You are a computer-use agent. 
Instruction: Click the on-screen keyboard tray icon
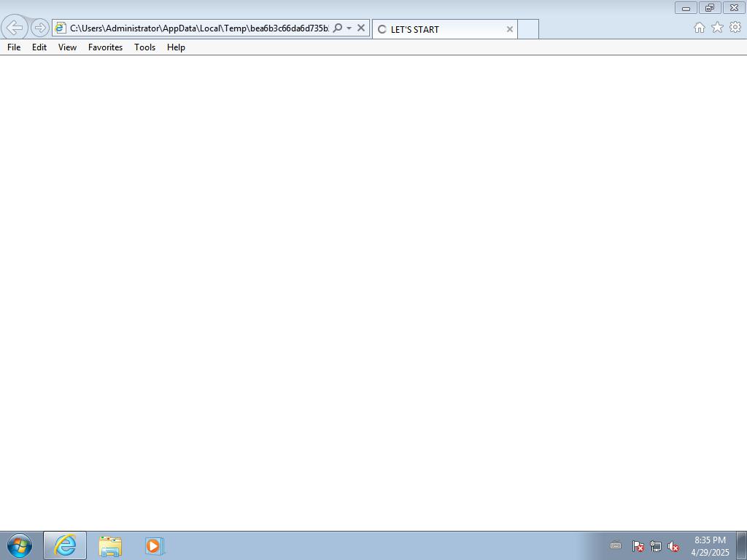click(616, 545)
